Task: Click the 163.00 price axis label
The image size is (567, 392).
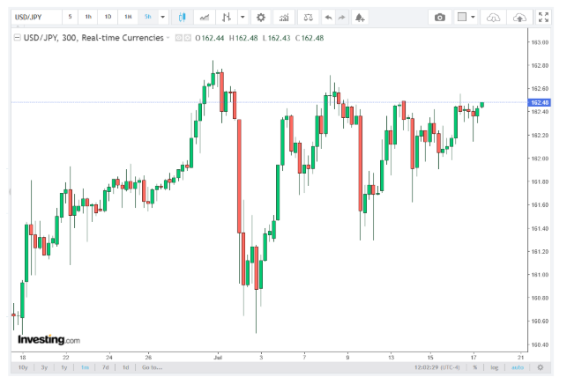Action: [x=540, y=42]
